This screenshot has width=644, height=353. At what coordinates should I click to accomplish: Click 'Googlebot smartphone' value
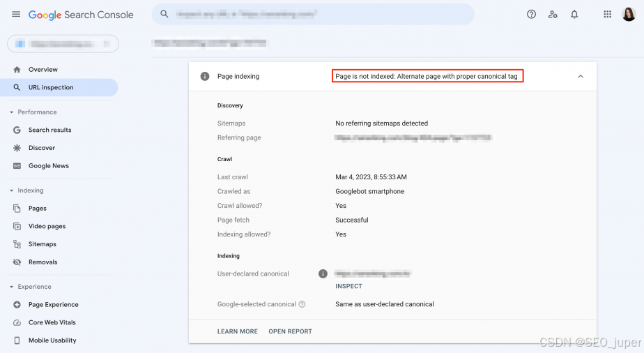pos(369,192)
